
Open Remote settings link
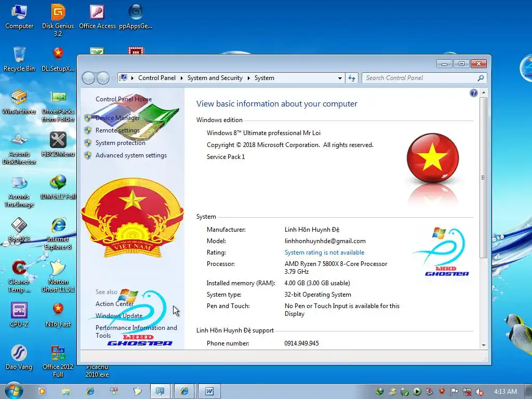point(117,130)
